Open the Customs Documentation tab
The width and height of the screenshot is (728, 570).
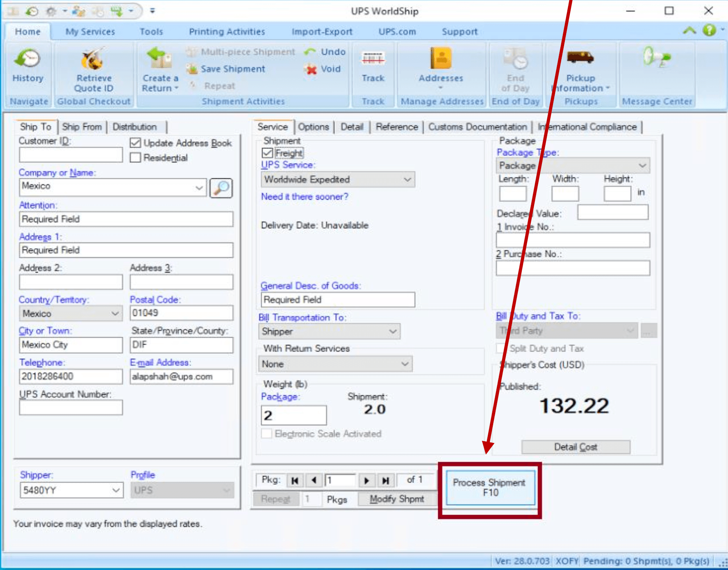tap(478, 127)
